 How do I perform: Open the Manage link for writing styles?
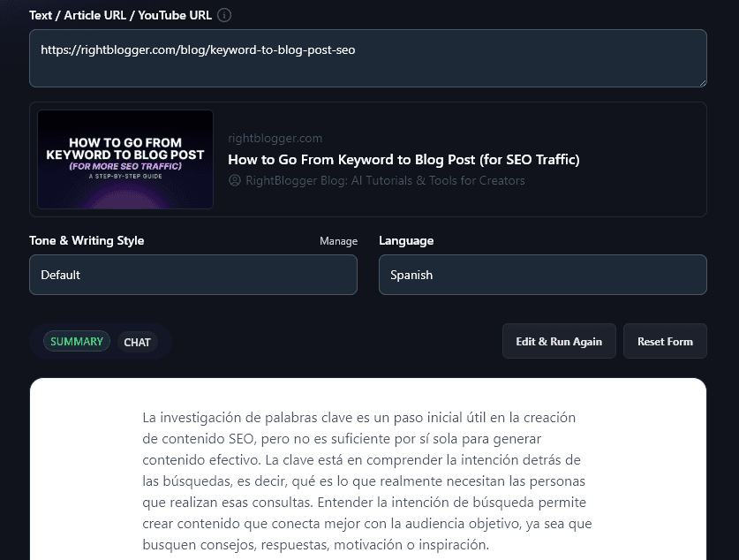[338, 240]
